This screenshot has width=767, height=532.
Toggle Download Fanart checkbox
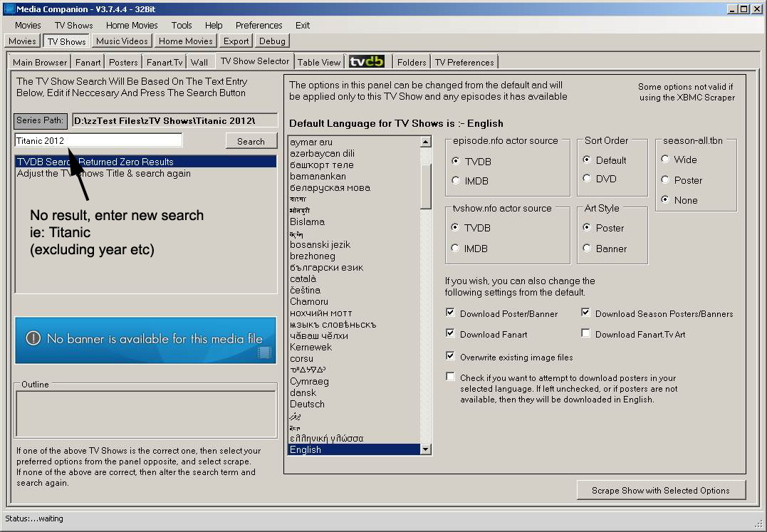point(451,333)
